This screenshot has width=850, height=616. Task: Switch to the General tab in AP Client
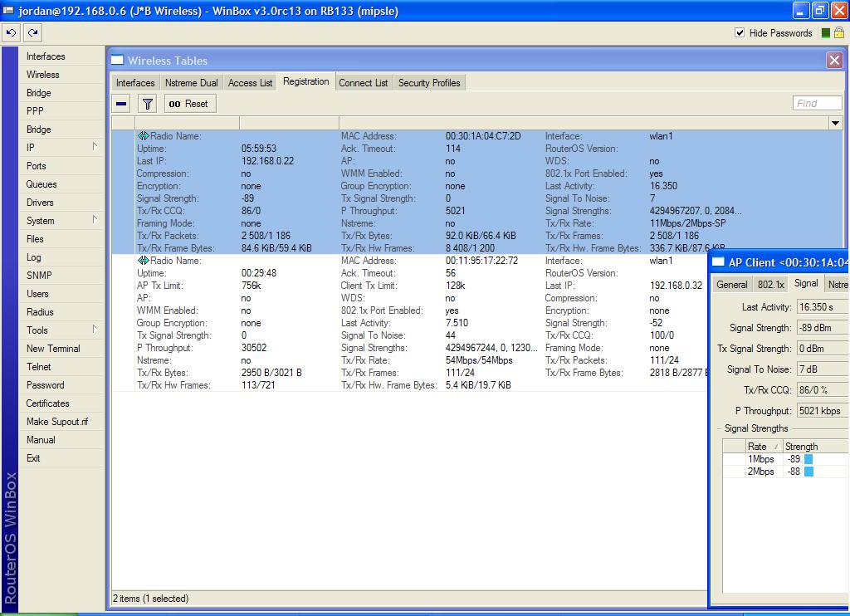731,285
